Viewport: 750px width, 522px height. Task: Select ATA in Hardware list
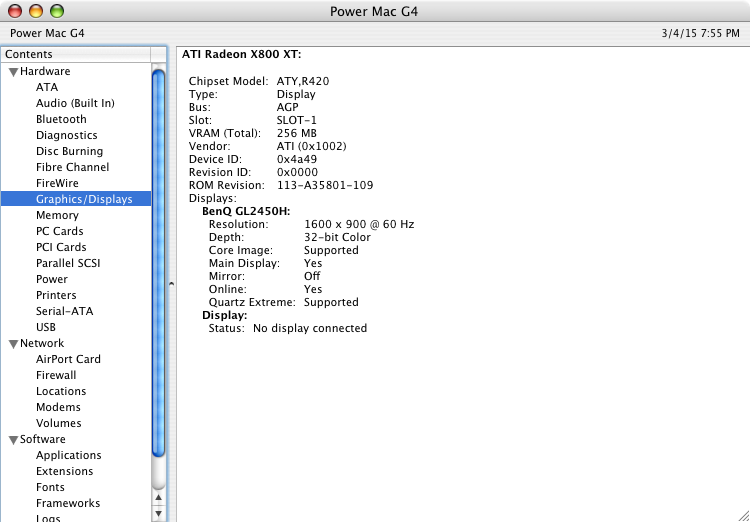coord(47,87)
